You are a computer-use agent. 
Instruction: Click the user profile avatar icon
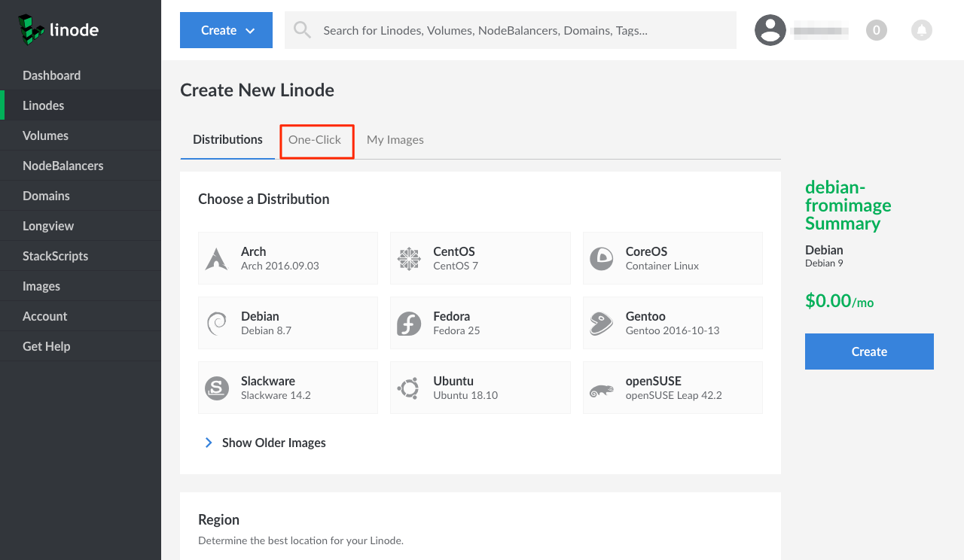click(770, 30)
